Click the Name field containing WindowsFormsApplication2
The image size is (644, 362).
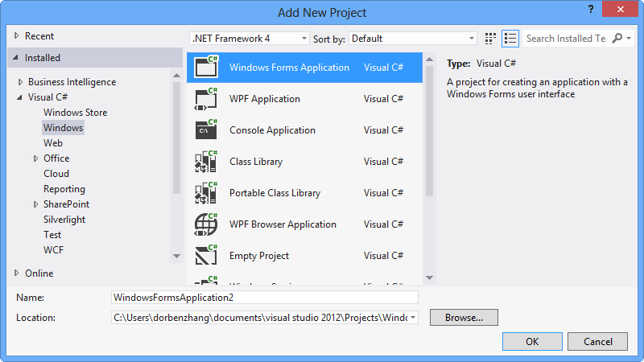click(265, 298)
